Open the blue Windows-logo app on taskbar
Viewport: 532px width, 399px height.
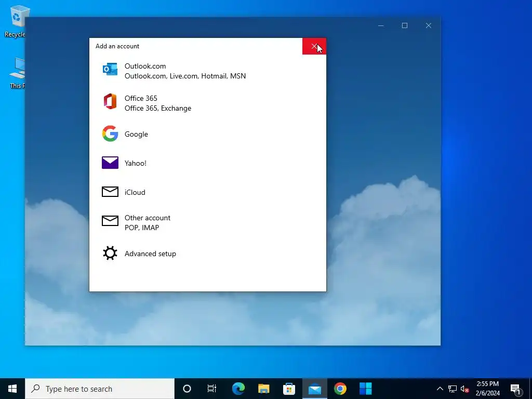[365, 389]
